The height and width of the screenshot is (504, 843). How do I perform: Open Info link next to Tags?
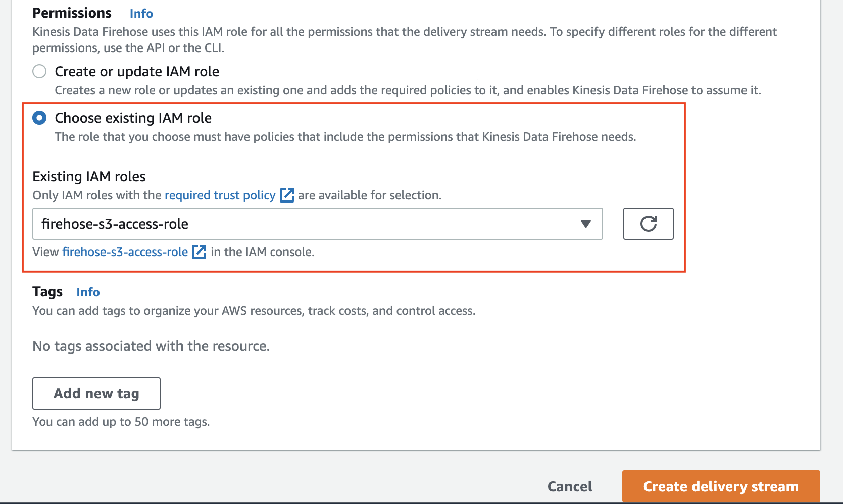click(88, 292)
